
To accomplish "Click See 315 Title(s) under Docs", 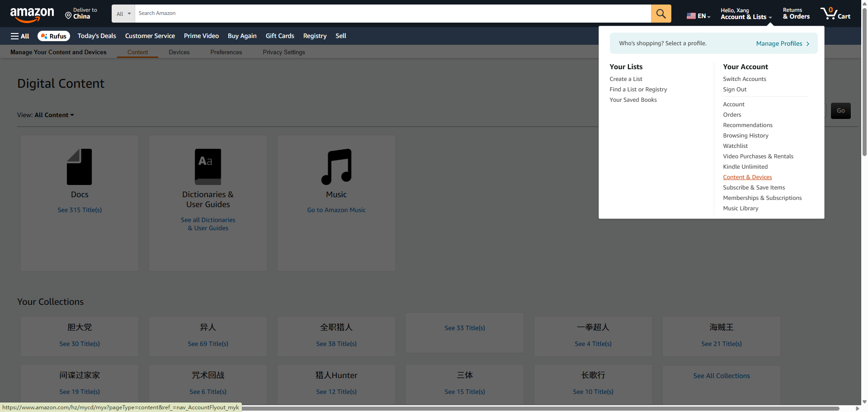I will [80, 210].
